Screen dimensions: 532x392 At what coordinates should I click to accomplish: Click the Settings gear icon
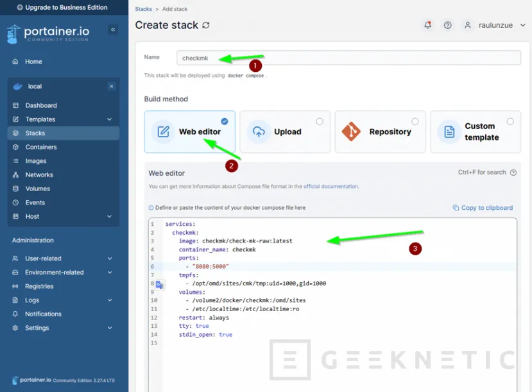point(15,328)
